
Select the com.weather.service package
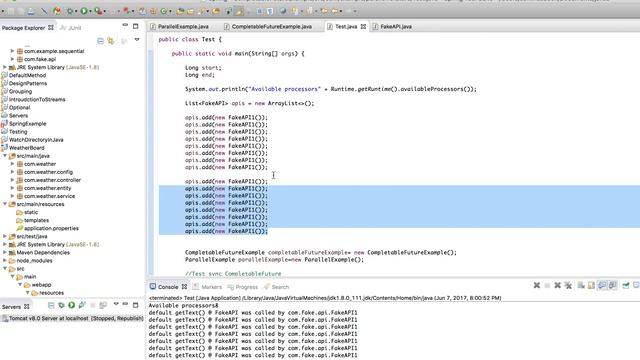(x=49, y=196)
